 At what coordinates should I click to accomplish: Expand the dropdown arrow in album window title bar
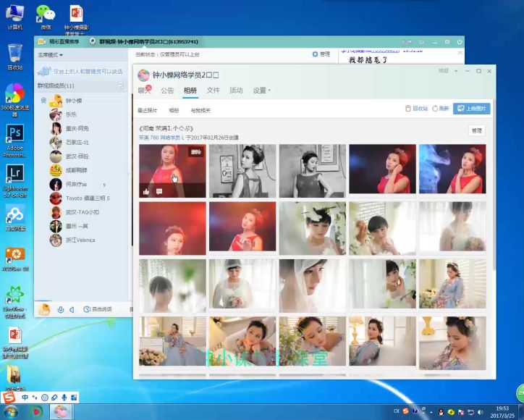[x=456, y=71]
